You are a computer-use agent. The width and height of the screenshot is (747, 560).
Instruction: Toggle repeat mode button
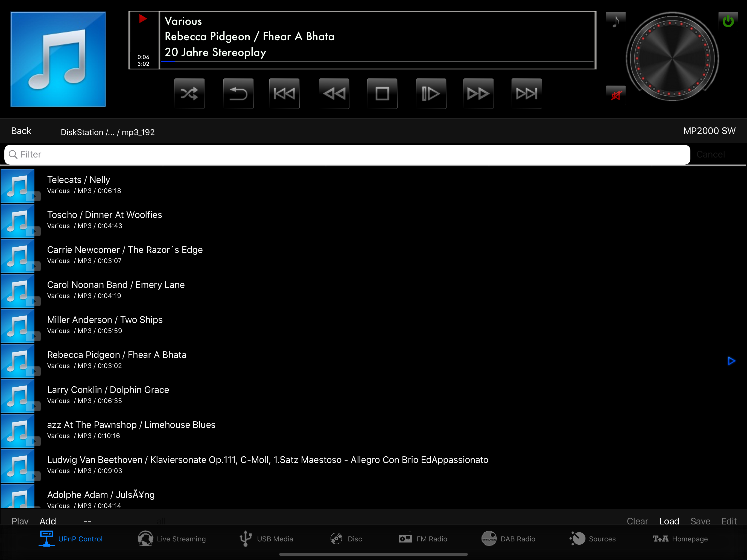coord(238,94)
